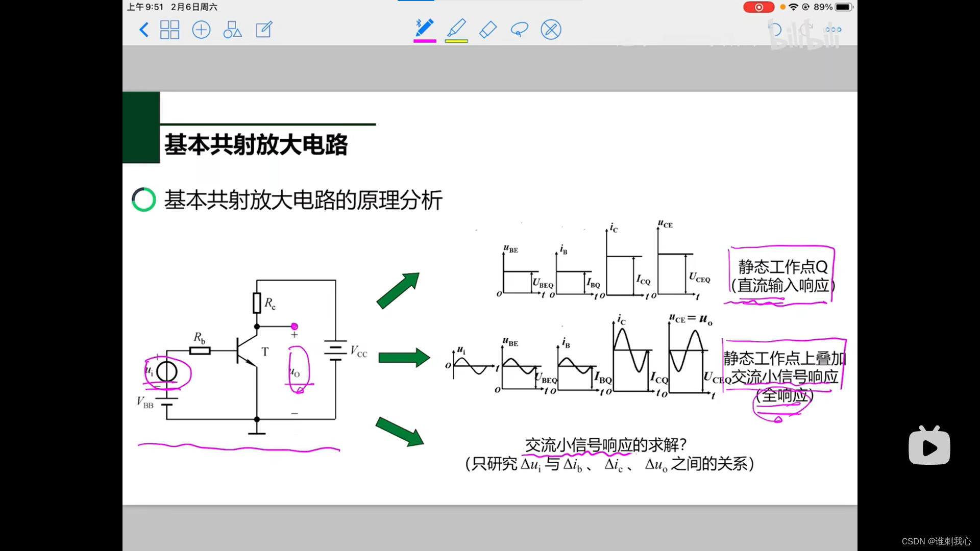Open the edit note (pencil square) icon
Image resolution: width=980 pixels, height=551 pixels.
(x=264, y=30)
